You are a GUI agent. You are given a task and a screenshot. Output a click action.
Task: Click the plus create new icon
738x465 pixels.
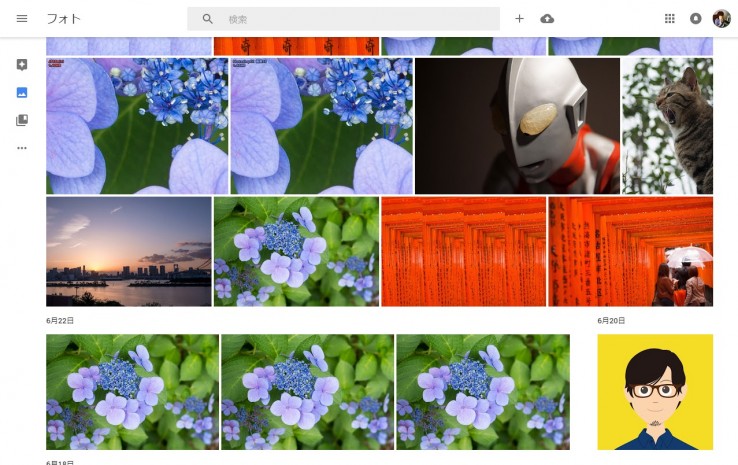519,19
